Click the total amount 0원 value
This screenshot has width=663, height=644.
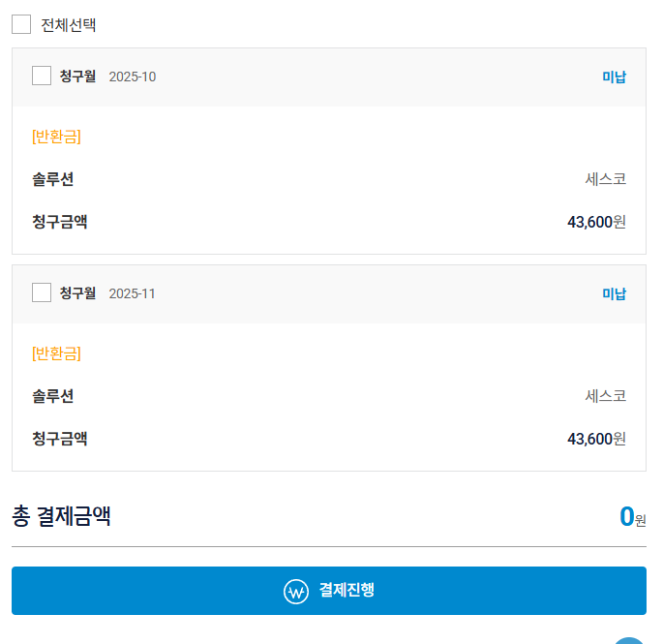(631, 517)
